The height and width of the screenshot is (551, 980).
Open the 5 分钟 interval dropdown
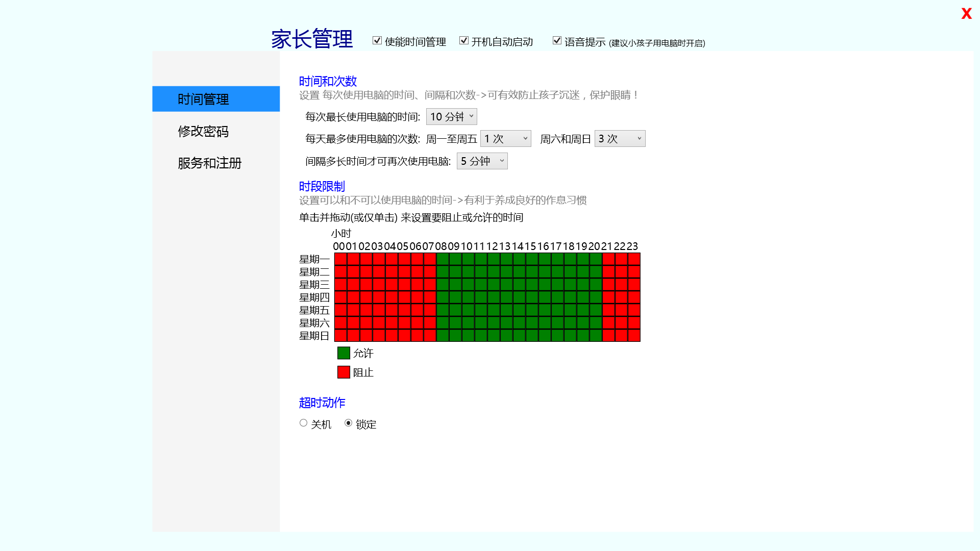coord(482,161)
